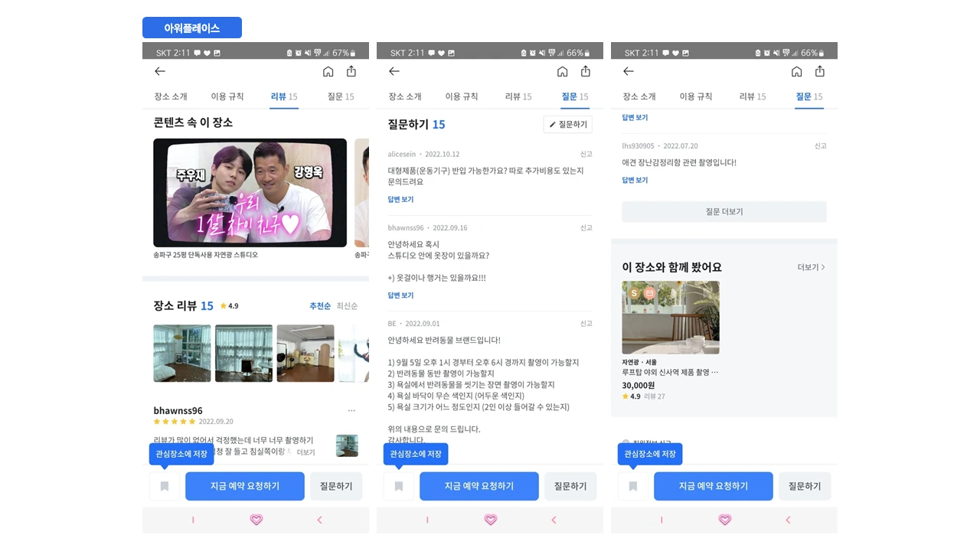Tap the back arrow in the top bar
Screen dimensions: 980x551
(x=160, y=71)
